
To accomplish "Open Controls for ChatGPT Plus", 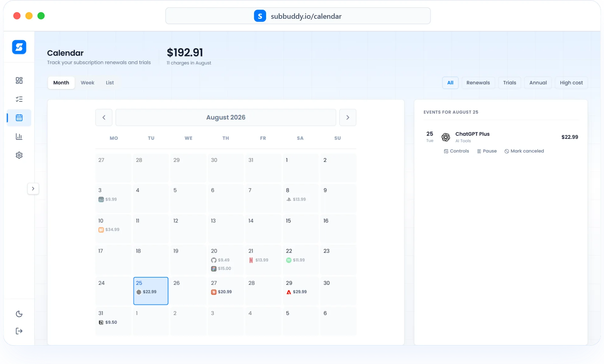I will [456, 151].
